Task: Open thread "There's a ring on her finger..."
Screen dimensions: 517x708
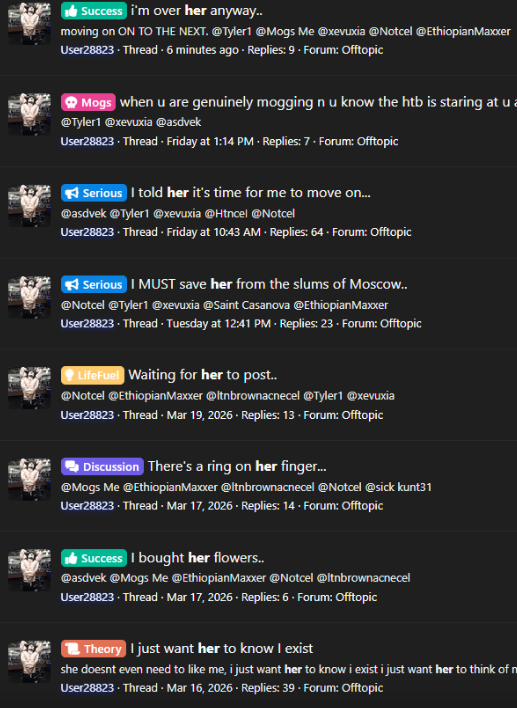Action: [237, 466]
